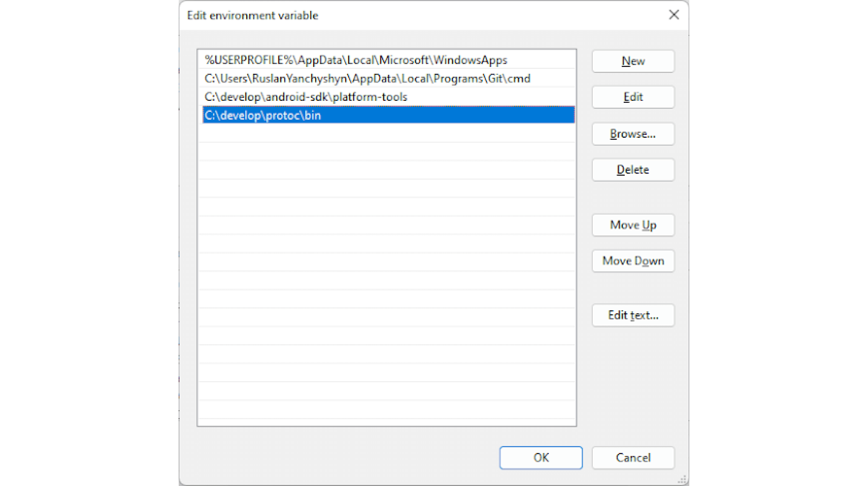This screenshot has width=868, height=486.
Task: Click the first empty row below protoc\bin
Action: [386, 133]
